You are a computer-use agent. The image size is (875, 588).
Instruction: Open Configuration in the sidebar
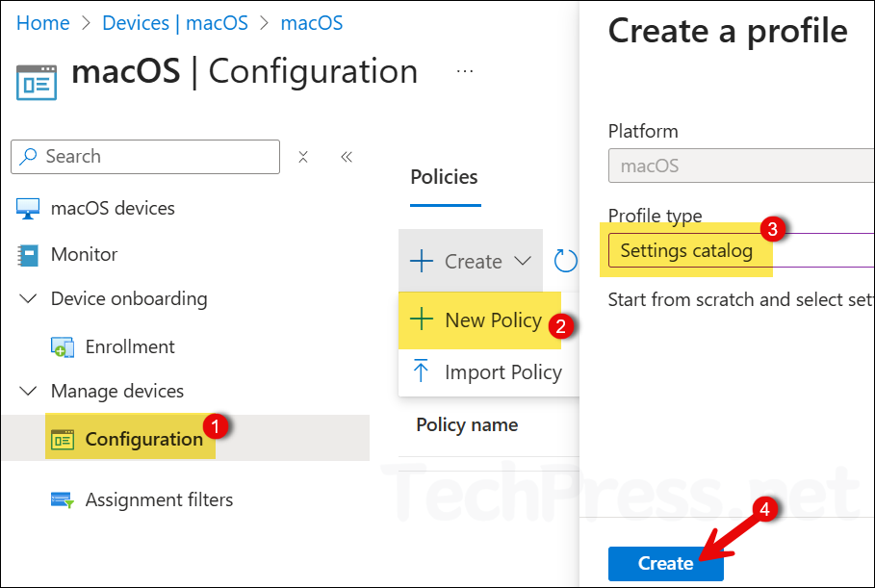point(144,440)
